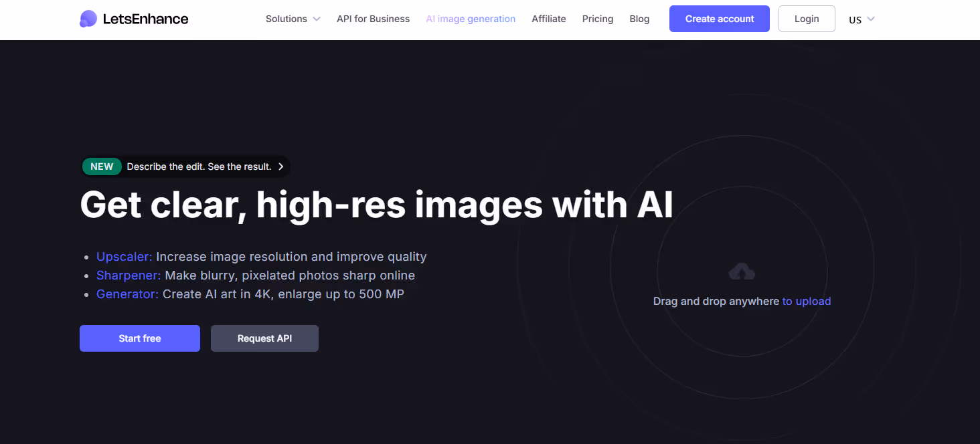This screenshot has height=444, width=980.
Task: Navigate to the Pricing page
Action: click(x=598, y=19)
